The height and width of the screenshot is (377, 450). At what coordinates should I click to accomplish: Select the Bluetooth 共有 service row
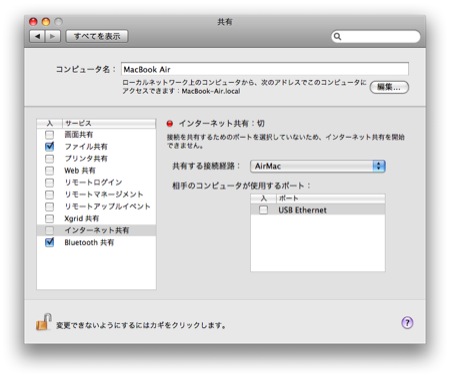(x=96, y=242)
